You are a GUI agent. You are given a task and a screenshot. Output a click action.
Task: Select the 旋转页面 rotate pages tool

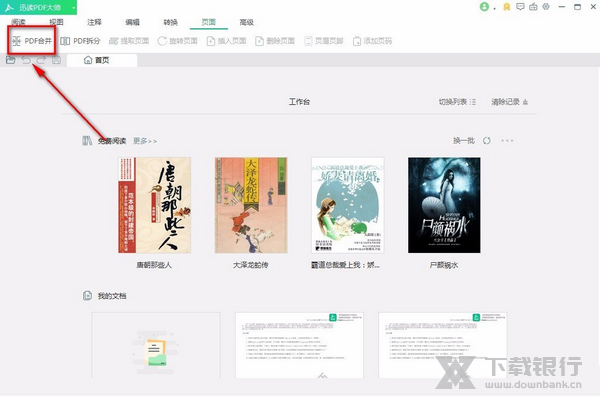pyautogui.click(x=178, y=41)
